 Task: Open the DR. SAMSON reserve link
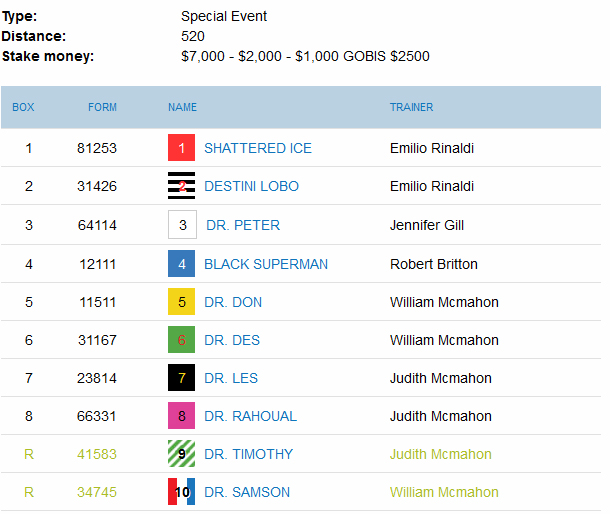247,492
